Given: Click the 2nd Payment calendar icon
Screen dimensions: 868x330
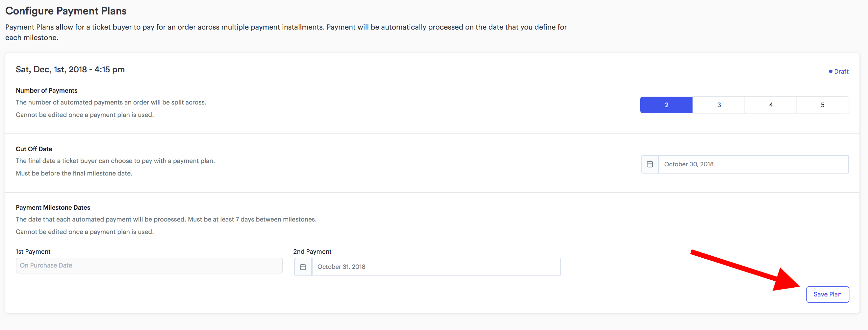Looking at the screenshot, I should [x=303, y=267].
